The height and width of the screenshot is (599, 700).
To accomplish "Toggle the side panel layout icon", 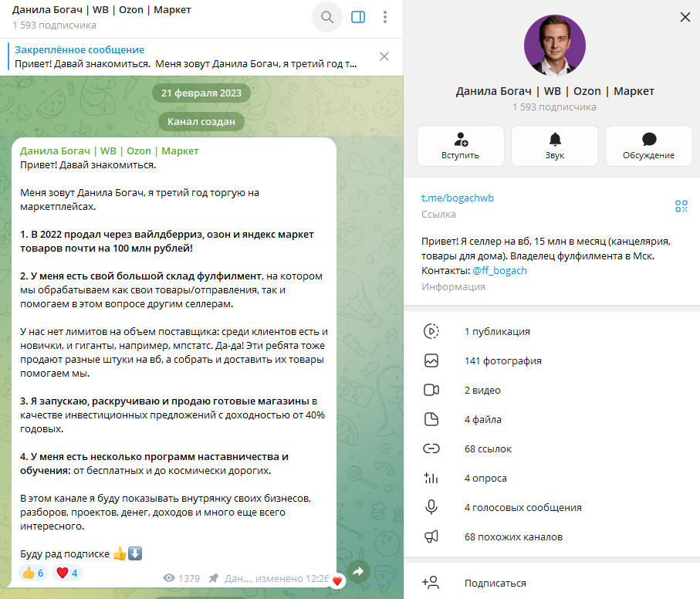I will point(358,18).
